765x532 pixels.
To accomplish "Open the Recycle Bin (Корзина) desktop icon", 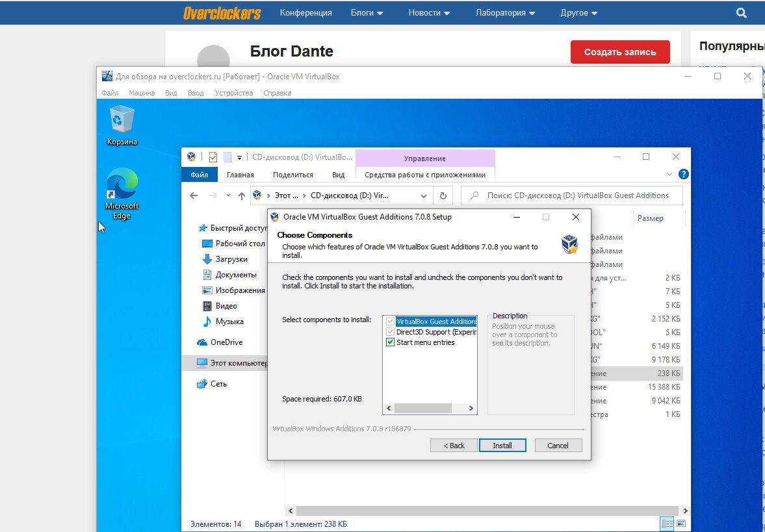I will [122, 126].
